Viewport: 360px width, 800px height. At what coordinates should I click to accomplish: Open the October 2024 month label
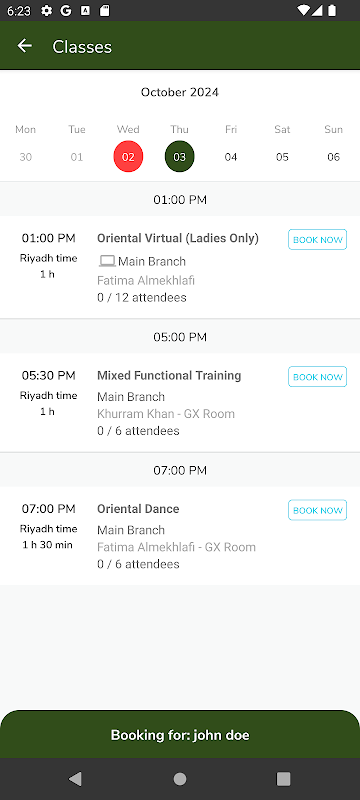[x=179, y=92]
